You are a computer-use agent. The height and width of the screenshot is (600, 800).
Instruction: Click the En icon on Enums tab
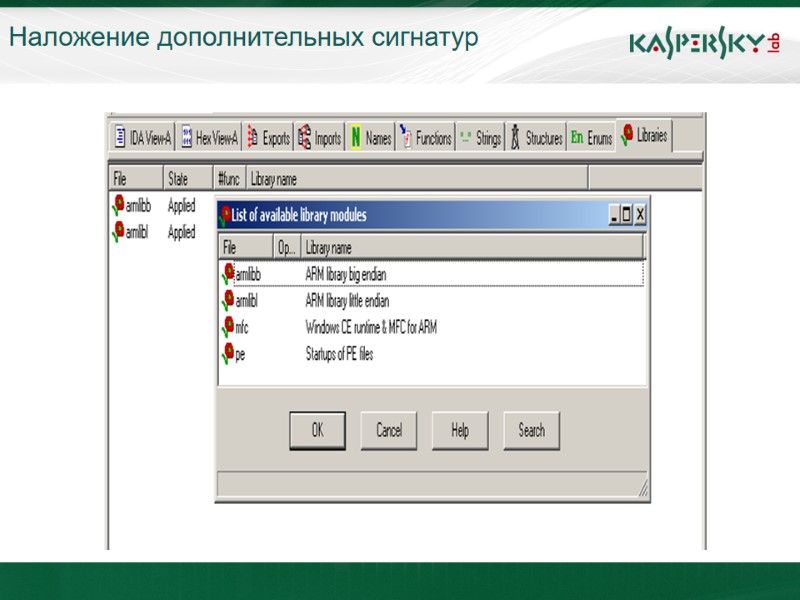click(x=579, y=135)
